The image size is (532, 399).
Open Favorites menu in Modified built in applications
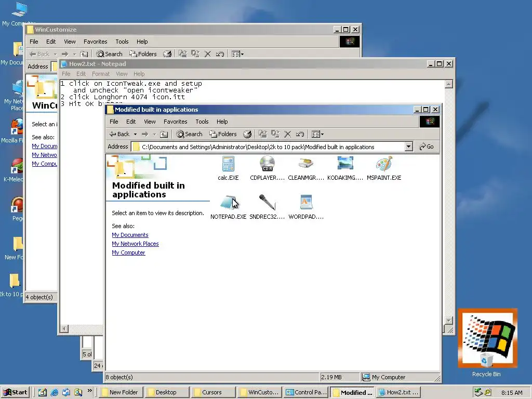176,122
